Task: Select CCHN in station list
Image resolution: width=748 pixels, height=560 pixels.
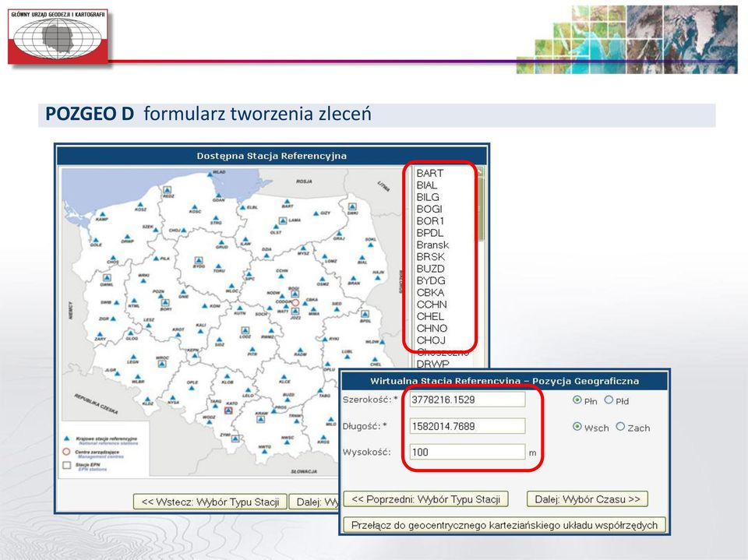Action: (x=432, y=305)
